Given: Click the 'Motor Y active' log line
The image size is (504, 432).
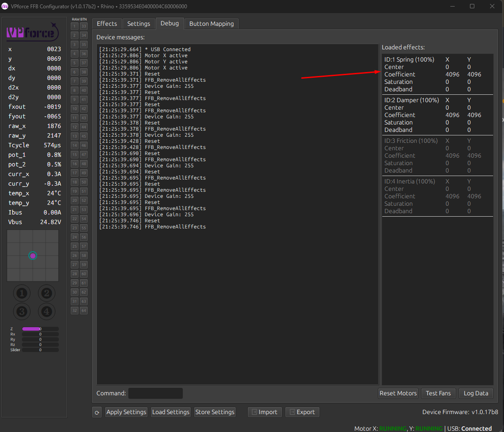Looking at the screenshot, I should tap(144, 62).
